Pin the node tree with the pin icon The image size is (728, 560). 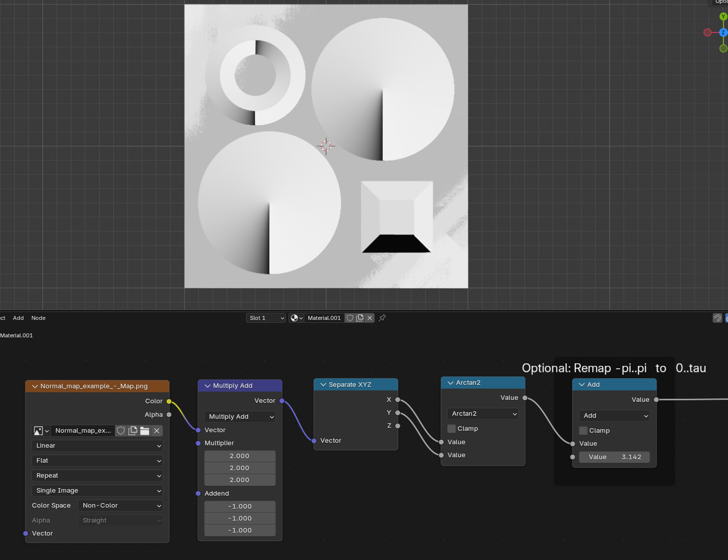pyautogui.click(x=382, y=318)
